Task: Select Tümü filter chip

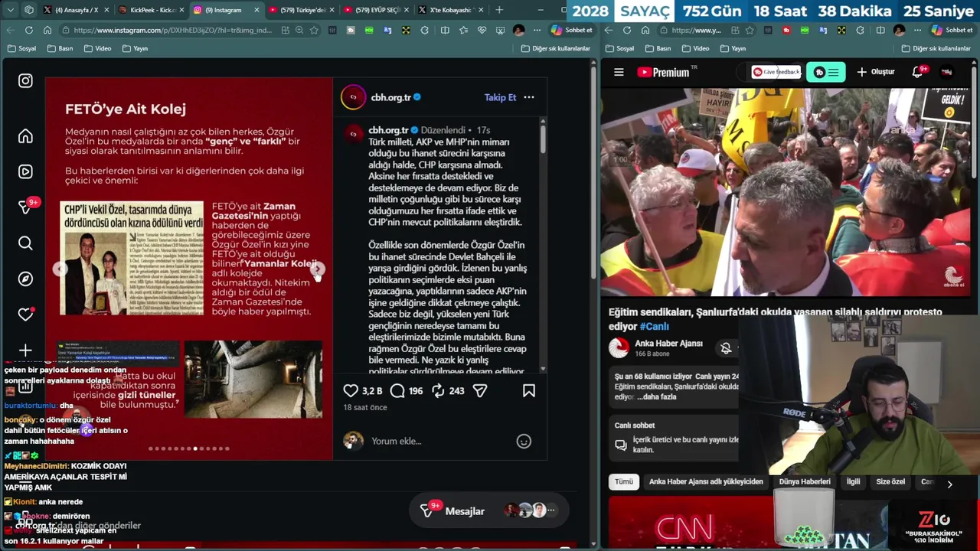Action: pyautogui.click(x=624, y=481)
